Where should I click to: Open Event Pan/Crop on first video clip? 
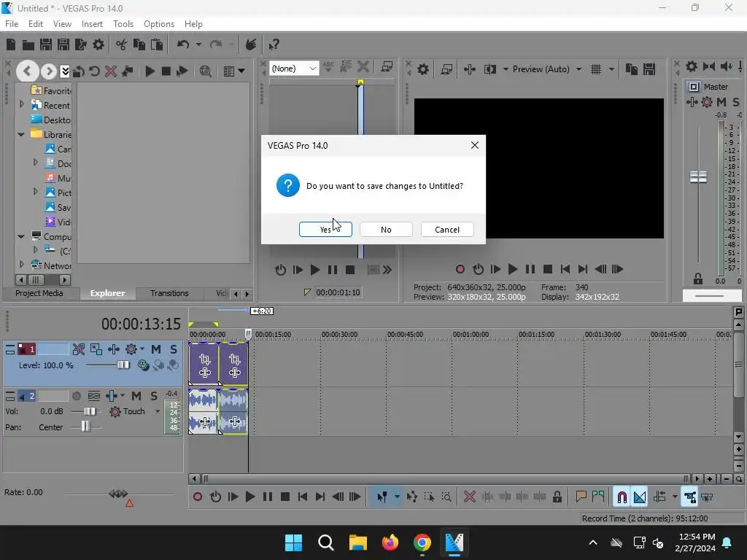click(x=205, y=359)
